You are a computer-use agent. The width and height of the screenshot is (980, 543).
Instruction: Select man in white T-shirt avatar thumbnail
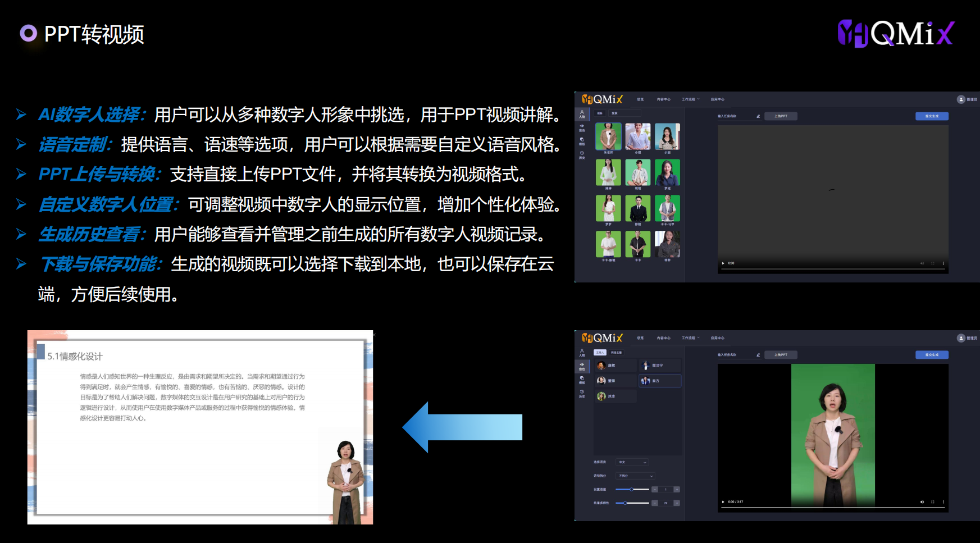tap(608, 244)
